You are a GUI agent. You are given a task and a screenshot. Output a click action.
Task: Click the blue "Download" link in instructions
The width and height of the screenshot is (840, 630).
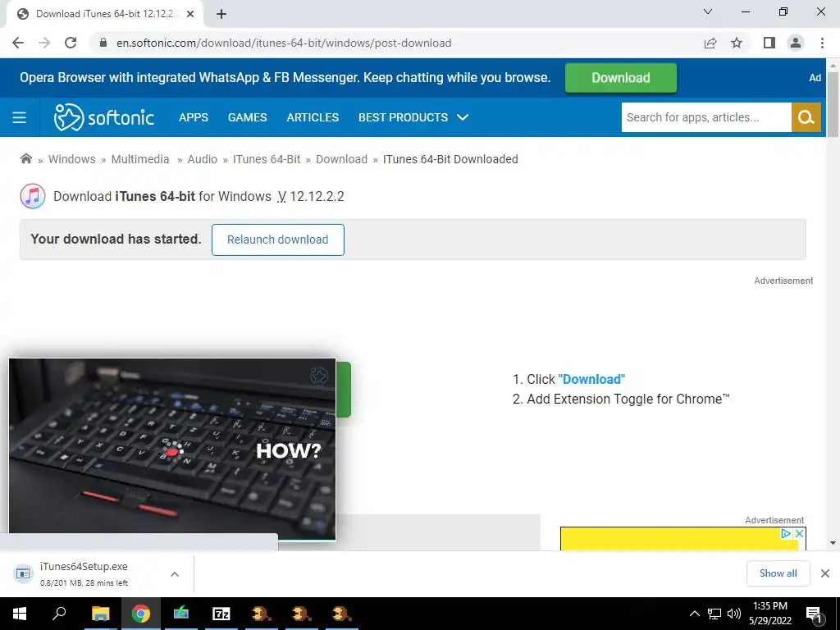tap(591, 379)
